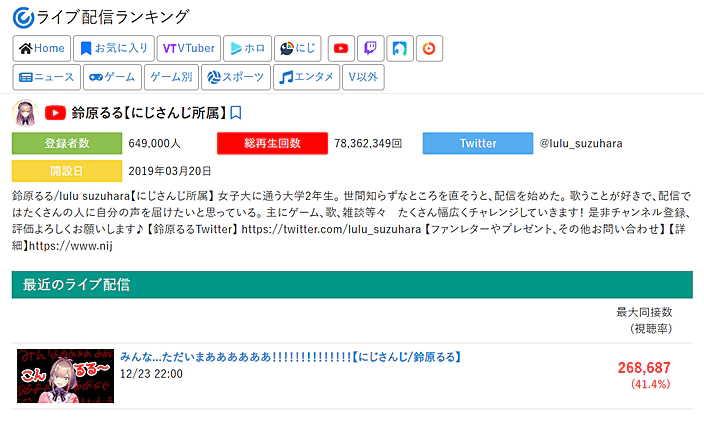Screen dimensions: 704x422
Task: Open the スポーツ sports category
Action: click(x=236, y=77)
